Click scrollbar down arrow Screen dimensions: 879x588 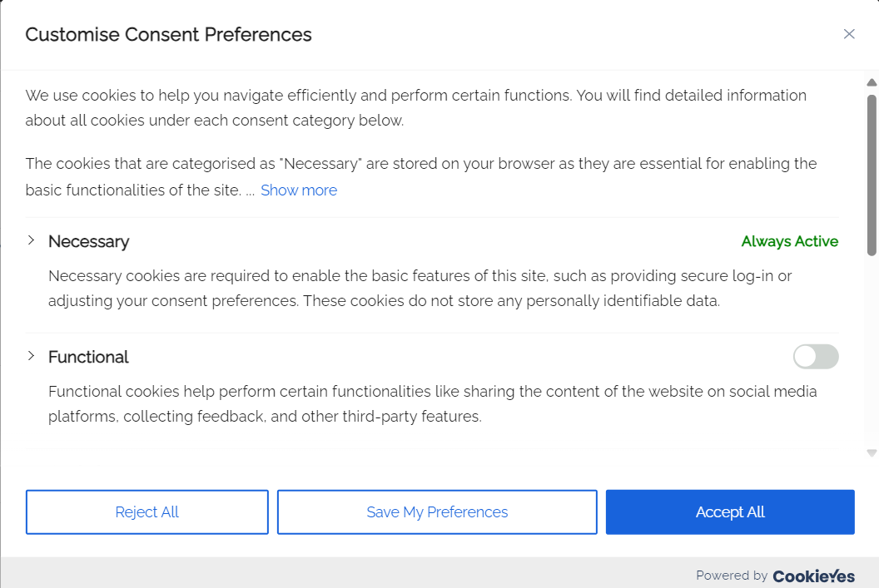pos(872,453)
